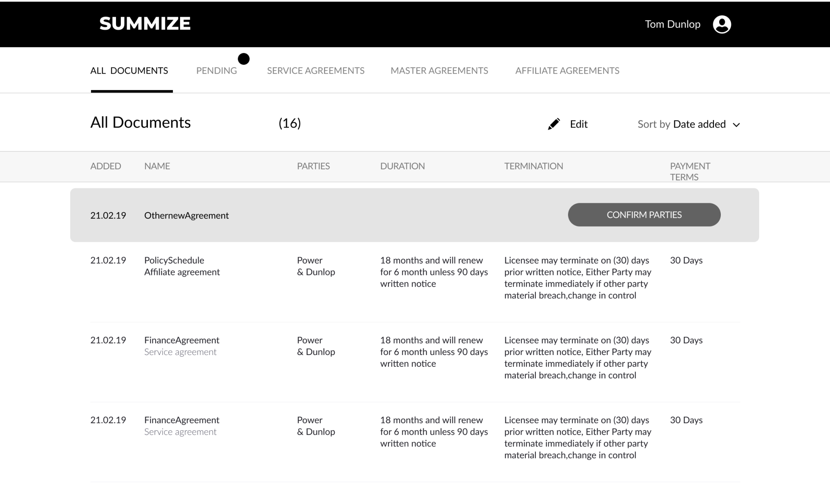830x504 pixels.
Task: Click the pencil edit icon
Action: (554, 124)
